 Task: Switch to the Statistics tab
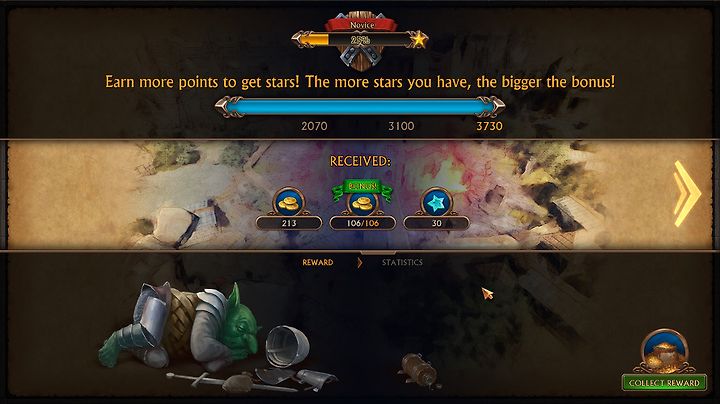point(402,263)
